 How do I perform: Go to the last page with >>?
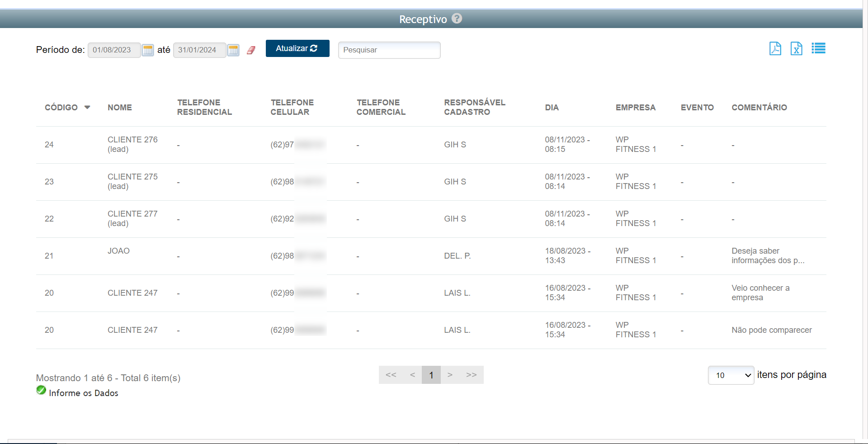471,375
